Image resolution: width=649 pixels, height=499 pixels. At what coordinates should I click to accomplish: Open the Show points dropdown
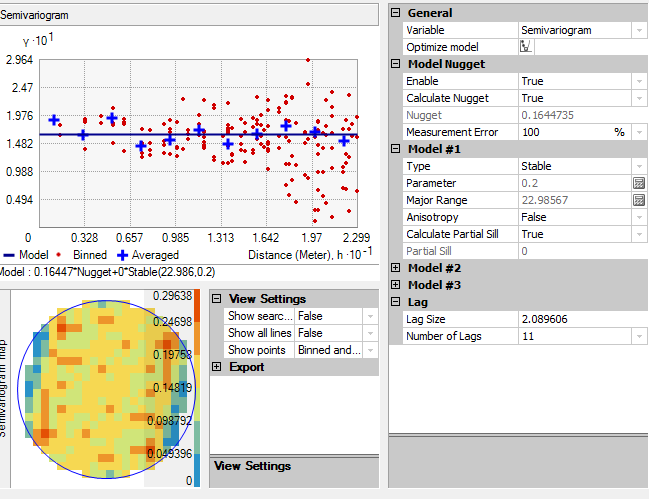[x=371, y=350]
